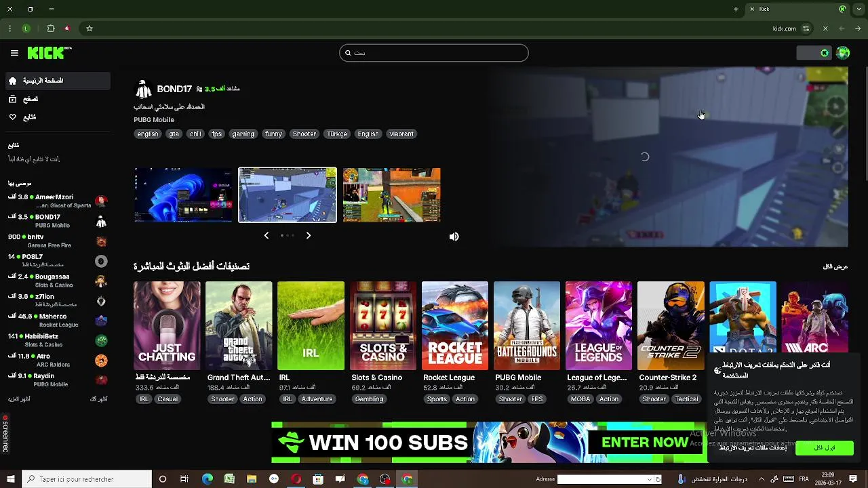The height and width of the screenshot is (488, 868).
Task: Open the Grand Theft Auto category card
Action: tap(239, 326)
